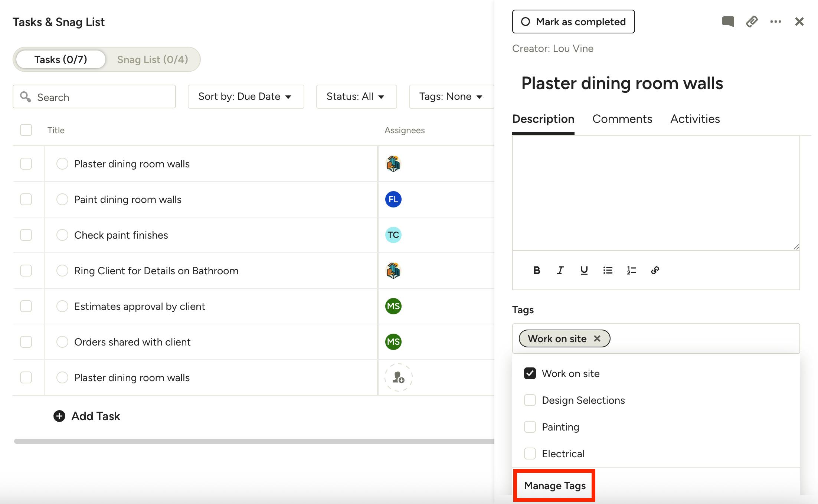Tick the checkbox for Paint dining room walls
818x504 pixels.
[26, 199]
